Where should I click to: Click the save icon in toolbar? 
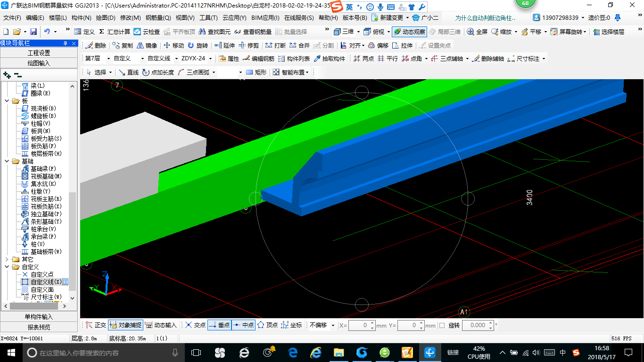[33, 32]
